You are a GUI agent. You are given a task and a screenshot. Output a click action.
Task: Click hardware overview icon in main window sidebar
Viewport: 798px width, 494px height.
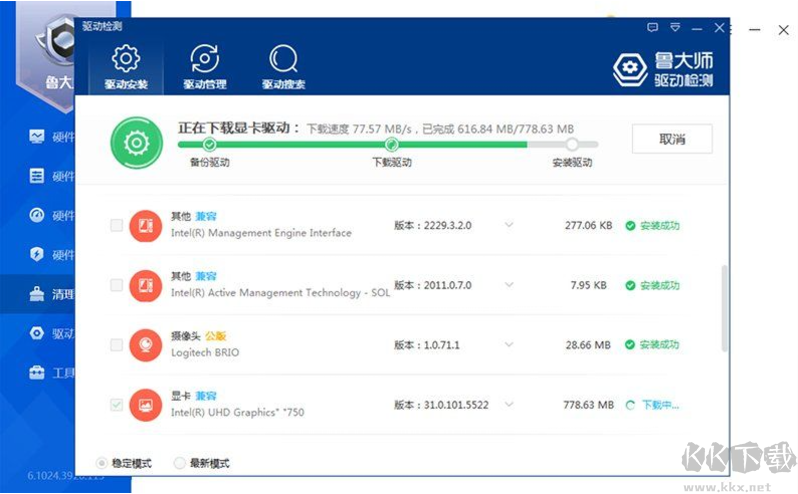(37, 136)
